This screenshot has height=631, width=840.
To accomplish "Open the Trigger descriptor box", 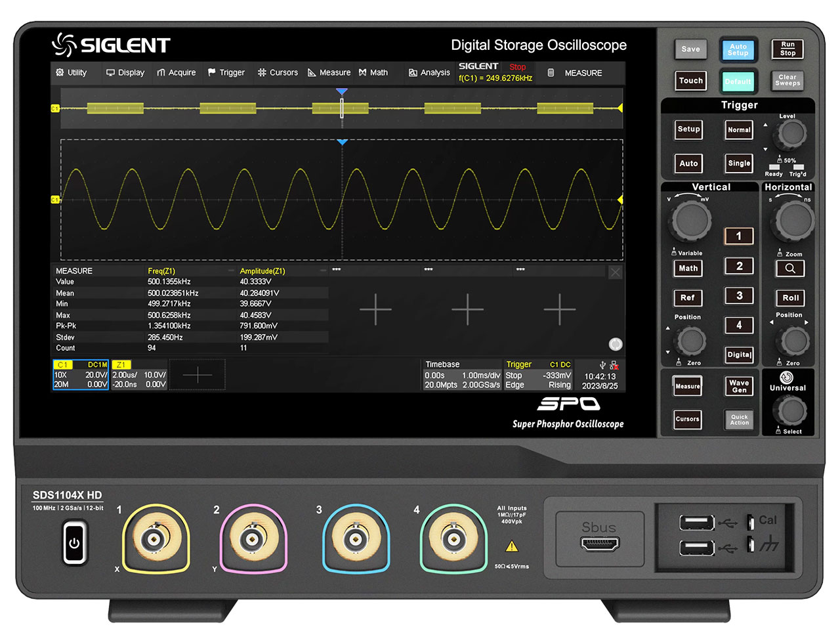I will pos(538,374).
